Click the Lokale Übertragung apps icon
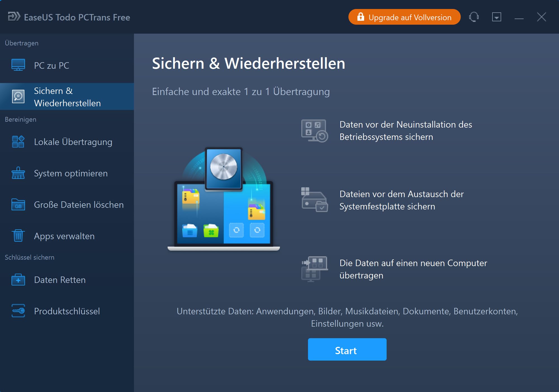Image resolution: width=559 pixels, height=392 pixels. tap(18, 142)
